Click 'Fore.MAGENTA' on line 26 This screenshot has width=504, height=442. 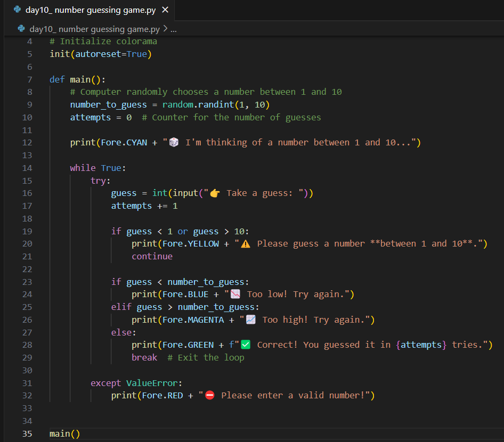193,320
